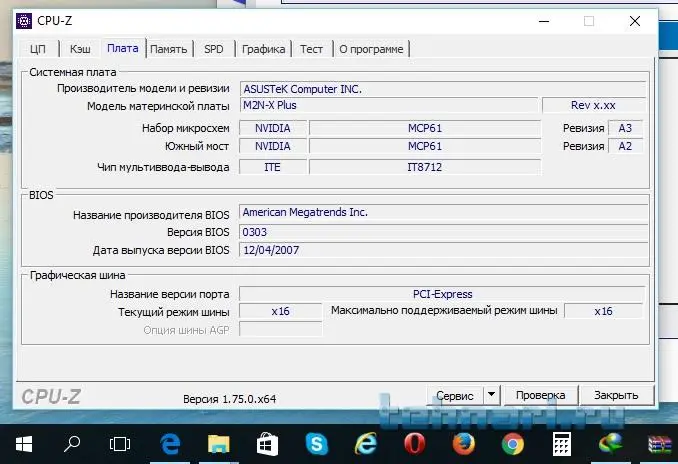Switch to the ЦП tab

(38, 49)
